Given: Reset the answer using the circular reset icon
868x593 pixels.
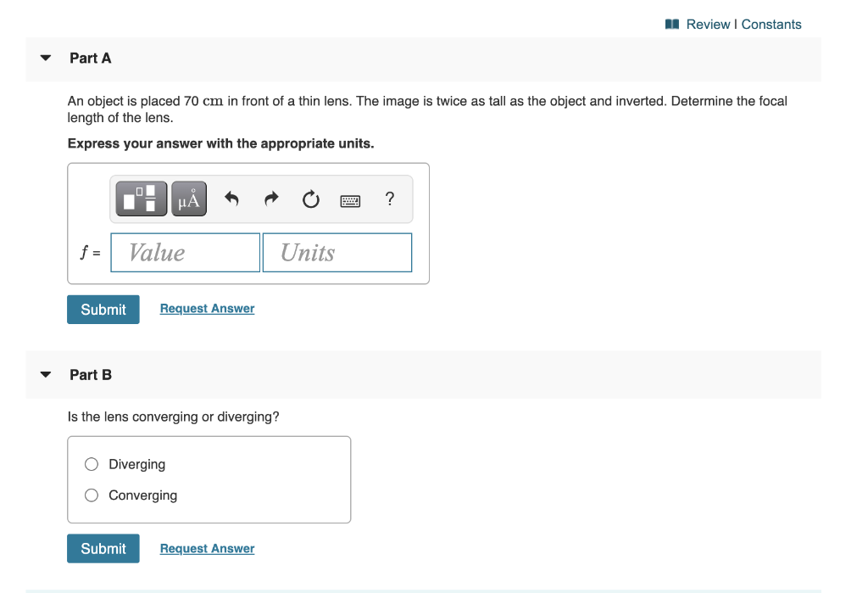Looking at the screenshot, I should click(x=310, y=198).
